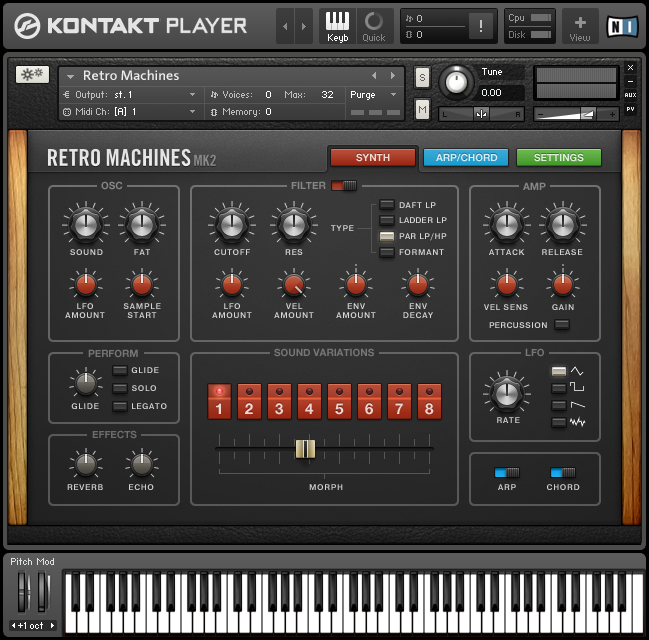Select sound variation 7

399,402
